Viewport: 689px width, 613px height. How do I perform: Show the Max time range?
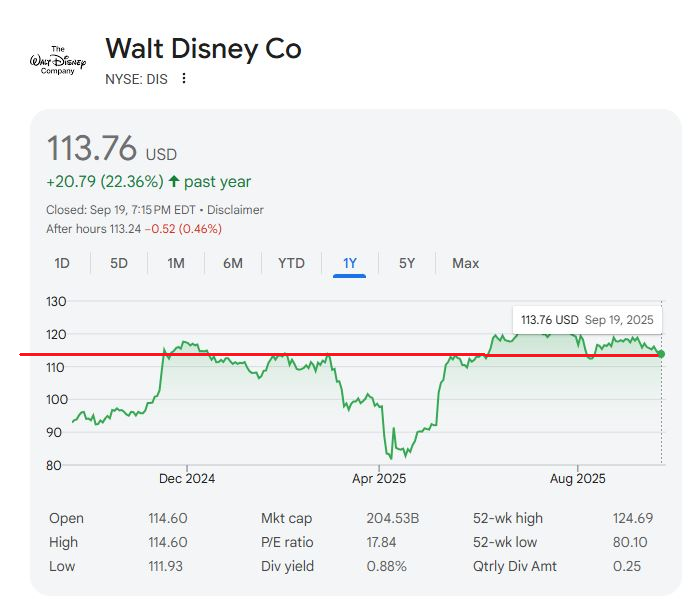point(465,263)
